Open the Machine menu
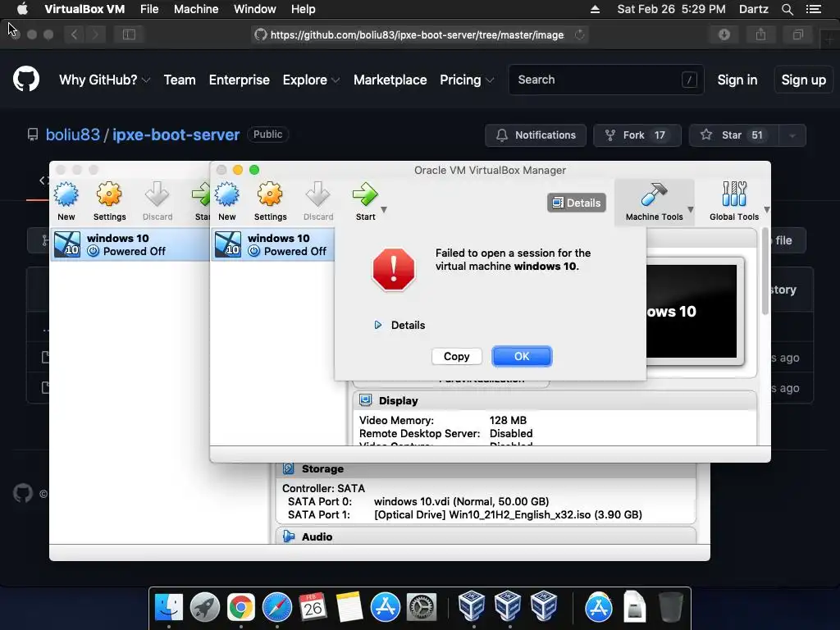Screen dimensions: 840x630 point(196,9)
